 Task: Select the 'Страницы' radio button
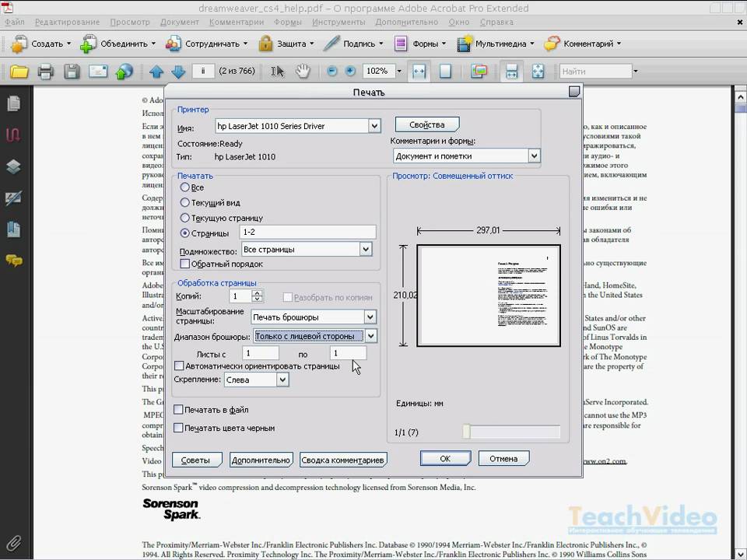[185, 233]
